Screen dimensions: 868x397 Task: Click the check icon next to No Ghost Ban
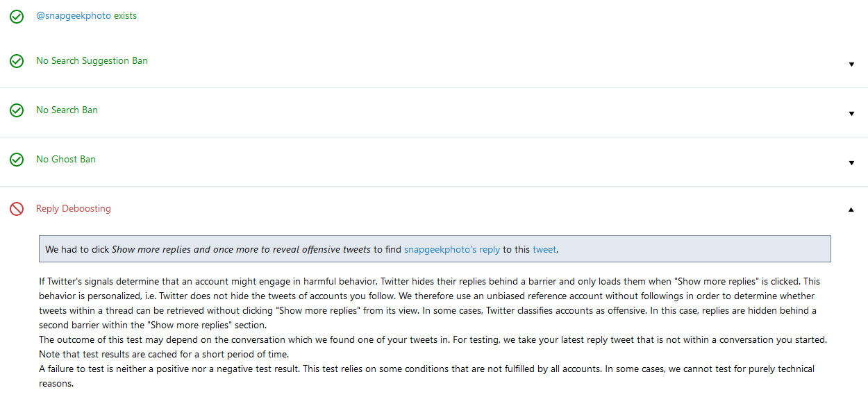pyautogui.click(x=17, y=160)
